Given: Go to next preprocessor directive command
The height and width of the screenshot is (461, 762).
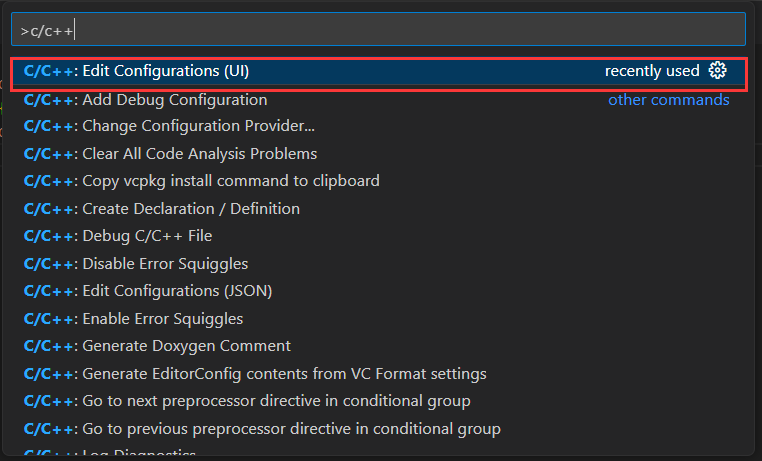Looking at the screenshot, I should [x=276, y=401].
